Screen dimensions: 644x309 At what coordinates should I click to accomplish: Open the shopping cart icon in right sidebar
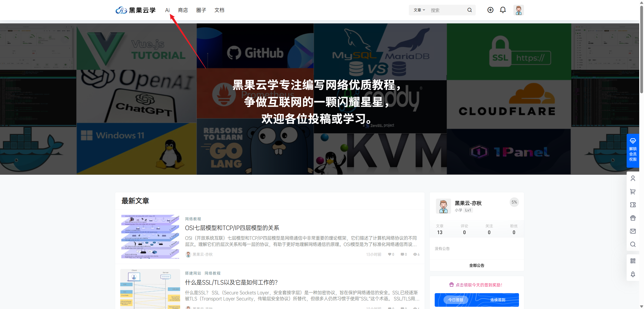coord(633,192)
